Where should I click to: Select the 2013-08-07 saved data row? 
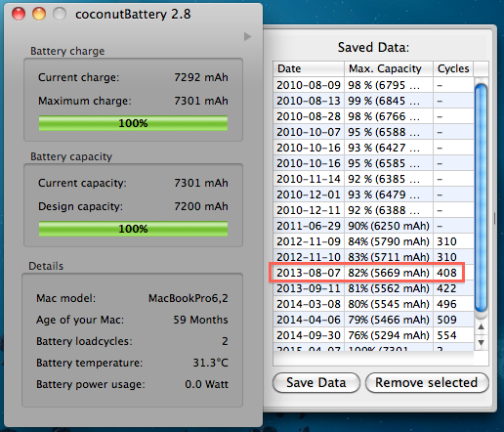click(374, 273)
